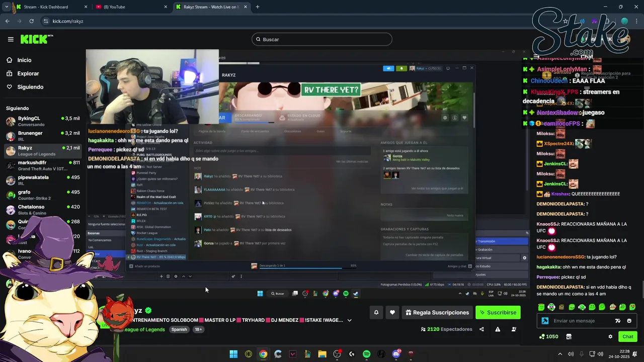The width and height of the screenshot is (644, 362).
Task: Reload the kick.com page
Action: point(31,21)
